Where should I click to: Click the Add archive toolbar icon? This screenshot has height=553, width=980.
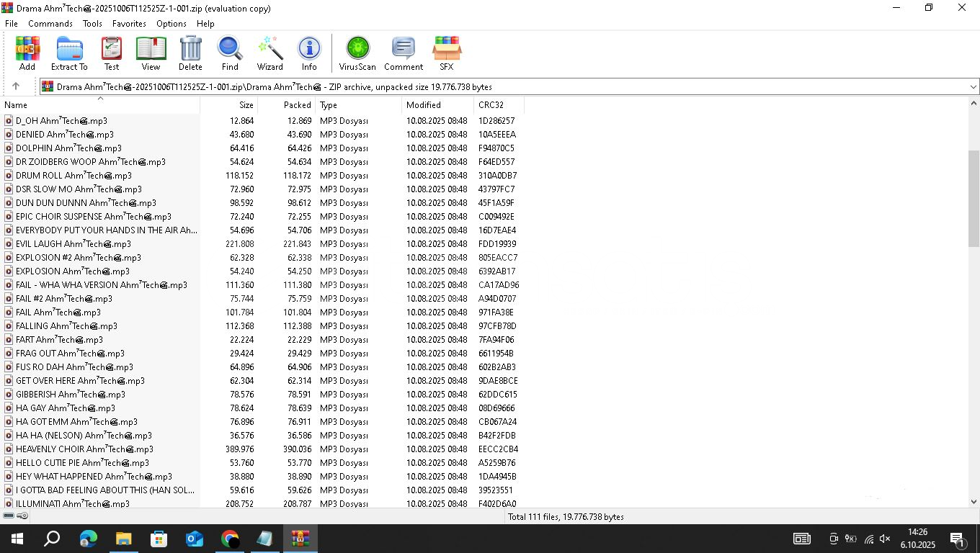(x=27, y=53)
